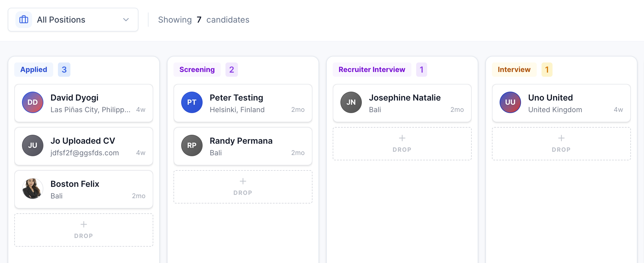
Task: Click Uno United's UU avatar
Action: (510, 102)
